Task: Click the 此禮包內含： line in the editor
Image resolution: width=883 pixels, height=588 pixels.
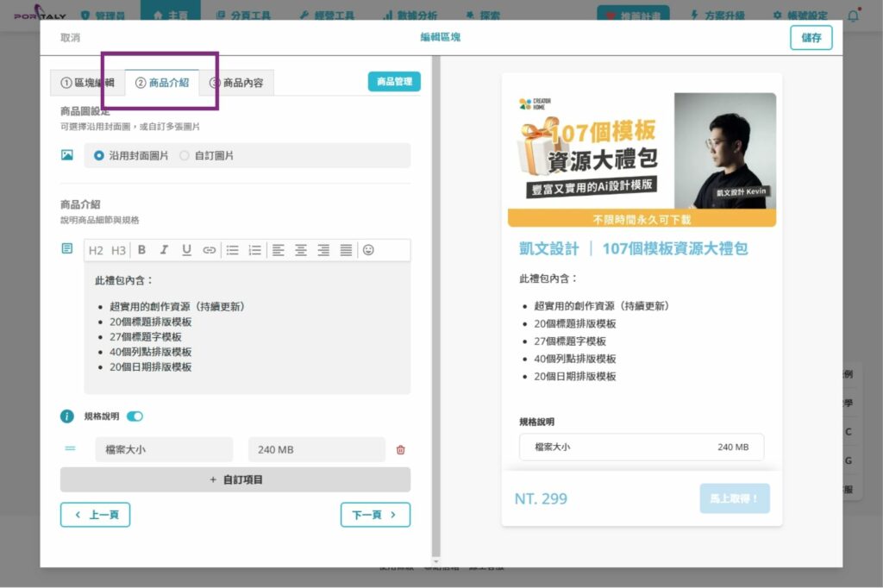Action: [124, 280]
